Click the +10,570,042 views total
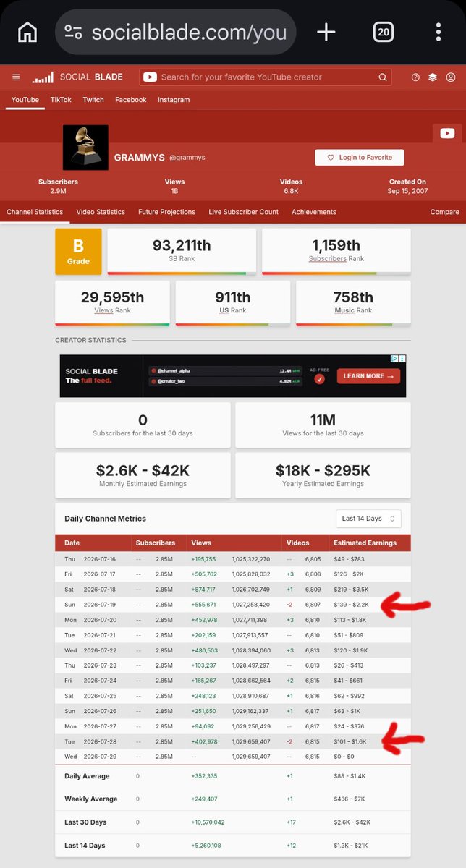This screenshot has width=466, height=868. point(208,822)
